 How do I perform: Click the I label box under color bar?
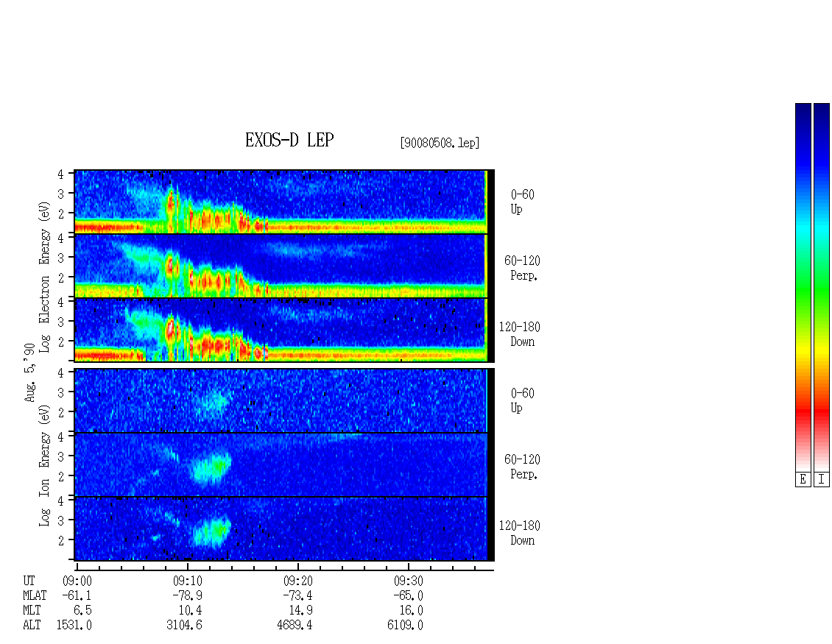tap(822, 480)
